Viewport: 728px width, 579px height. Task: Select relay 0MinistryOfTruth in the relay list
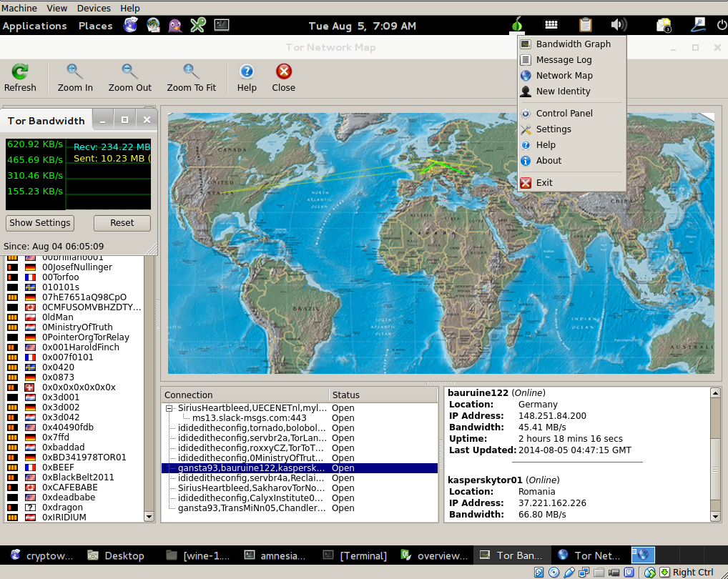pyautogui.click(x=74, y=327)
